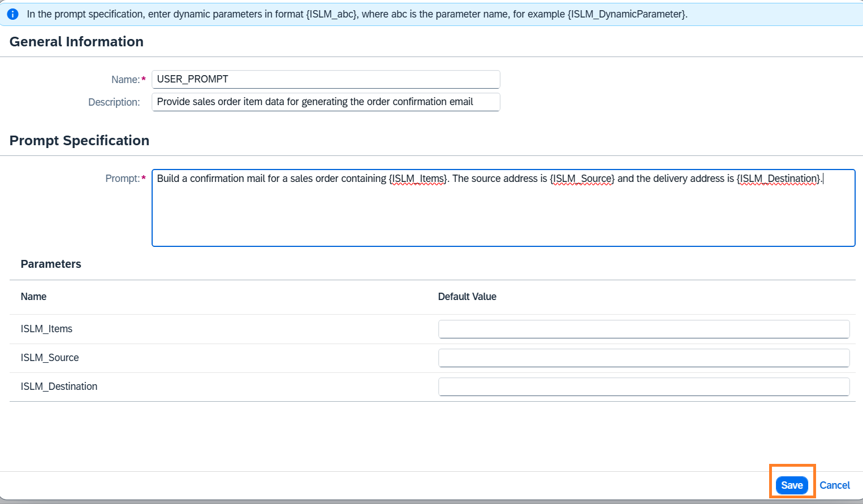Click the Default Value field for ISLM_Items
The height and width of the screenshot is (504, 863).
pos(644,329)
